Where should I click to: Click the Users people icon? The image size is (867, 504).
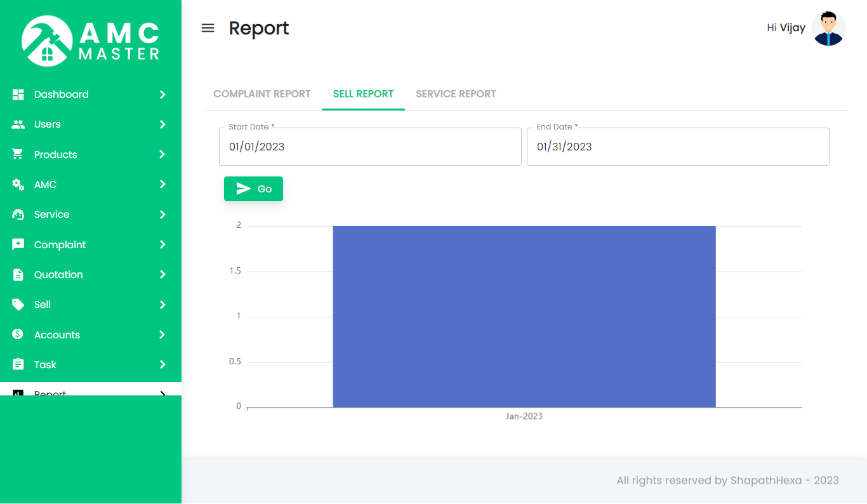point(18,124)
